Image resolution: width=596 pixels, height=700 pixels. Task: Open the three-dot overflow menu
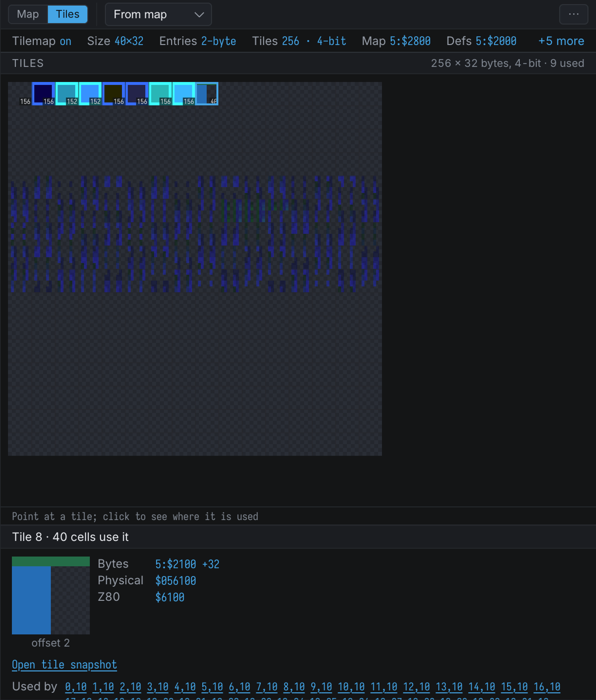coord(574,14)
